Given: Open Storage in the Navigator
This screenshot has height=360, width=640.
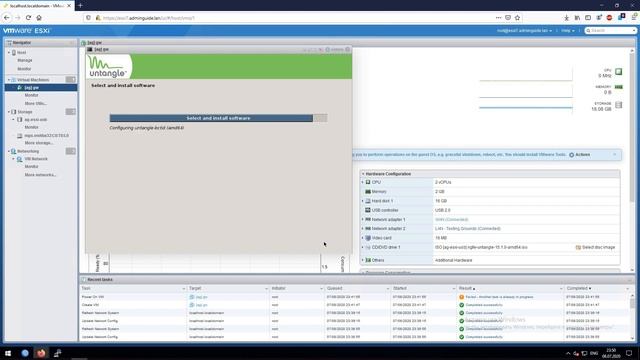Looking at the screenshot, I should (24, 112).
